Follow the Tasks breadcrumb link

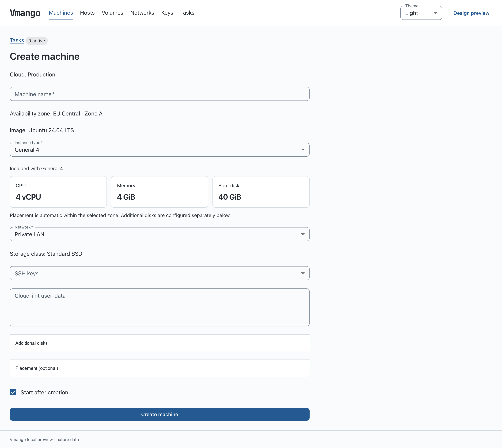pos(17,40)
